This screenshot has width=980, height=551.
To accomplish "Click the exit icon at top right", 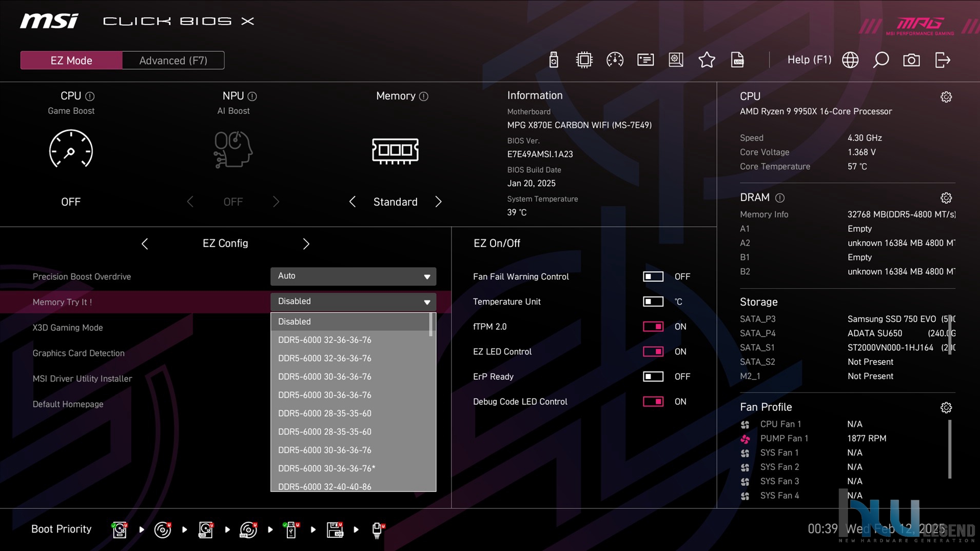I will (x=943, y=60).
